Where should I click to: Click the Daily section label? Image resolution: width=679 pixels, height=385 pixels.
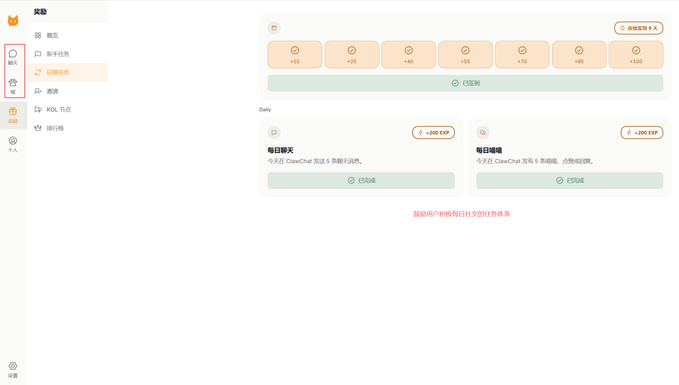coord(265,110)
